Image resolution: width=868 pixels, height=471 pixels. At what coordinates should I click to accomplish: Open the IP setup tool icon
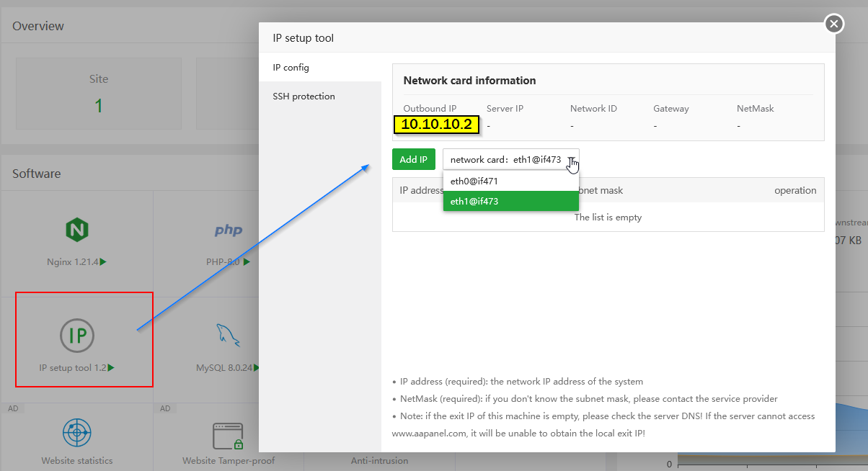[77, 335]
